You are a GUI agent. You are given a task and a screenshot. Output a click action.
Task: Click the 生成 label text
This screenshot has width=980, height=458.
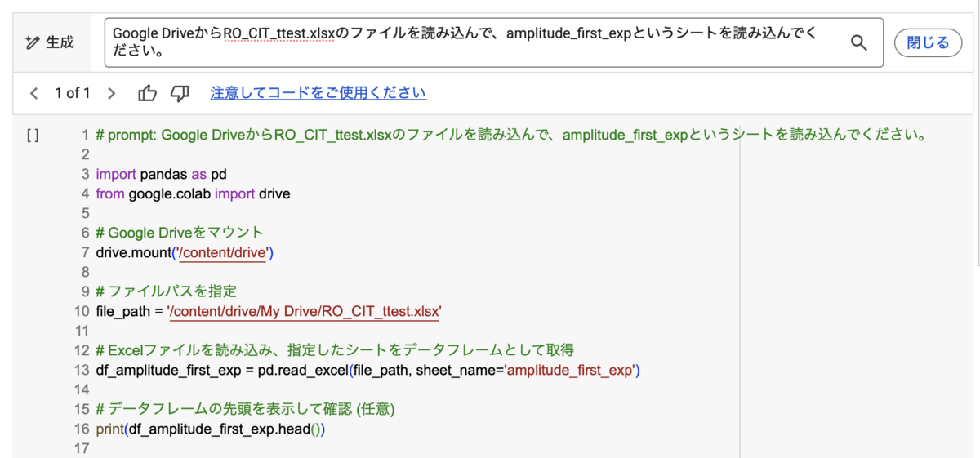coord(60,42)
